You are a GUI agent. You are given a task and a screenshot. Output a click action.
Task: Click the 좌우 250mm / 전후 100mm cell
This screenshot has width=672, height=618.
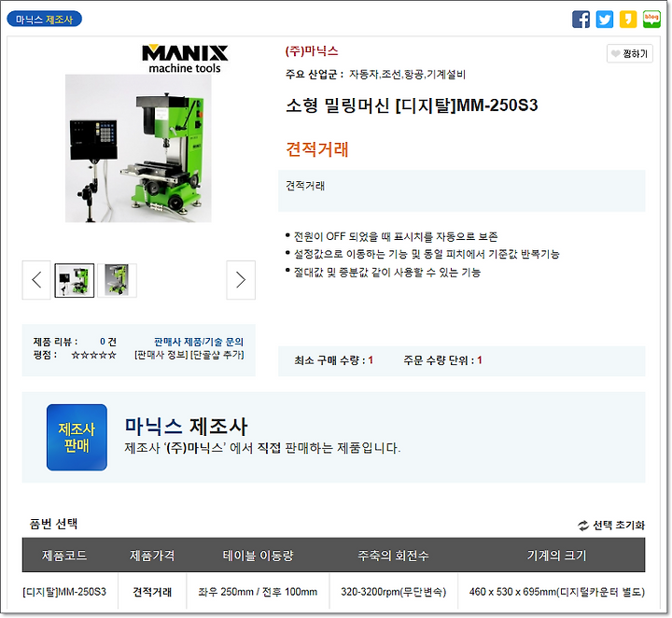[258, 592]
